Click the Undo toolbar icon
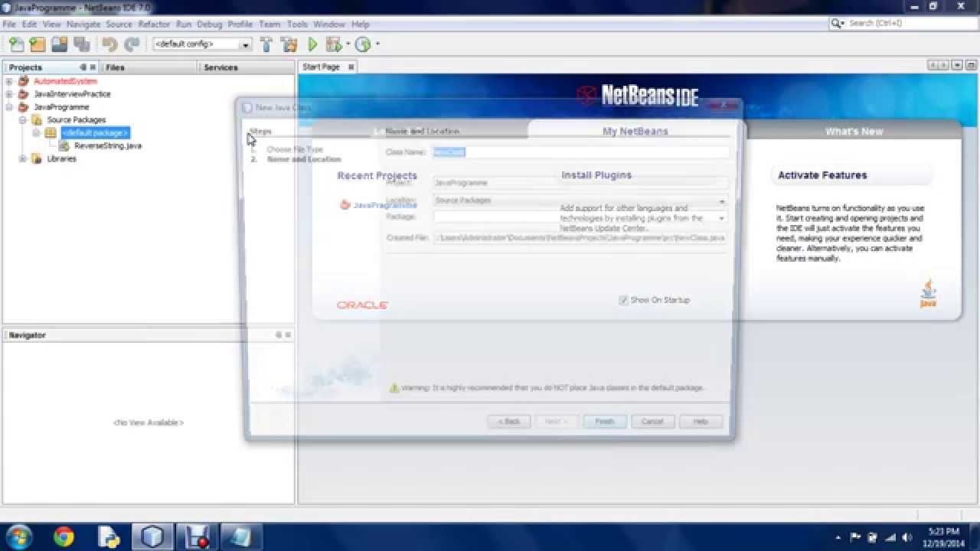This screenshot has height=551, width=980. [x=109, y=44]
